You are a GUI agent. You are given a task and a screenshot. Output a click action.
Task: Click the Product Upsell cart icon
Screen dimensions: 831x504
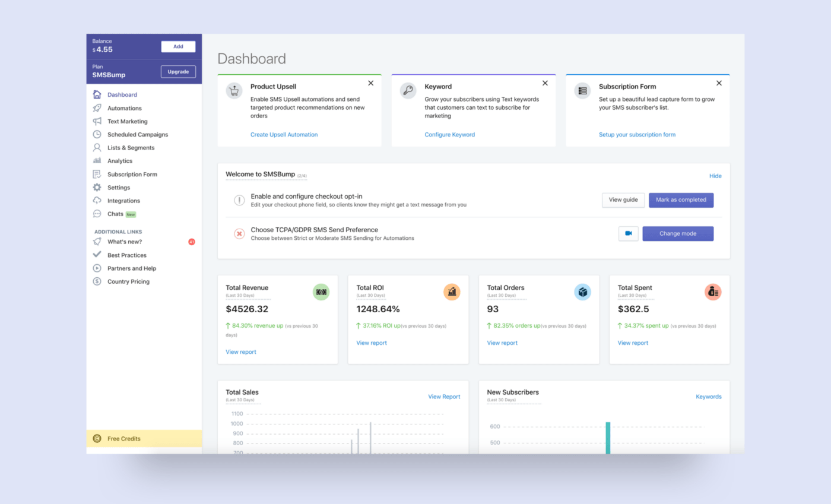point(234,91)
